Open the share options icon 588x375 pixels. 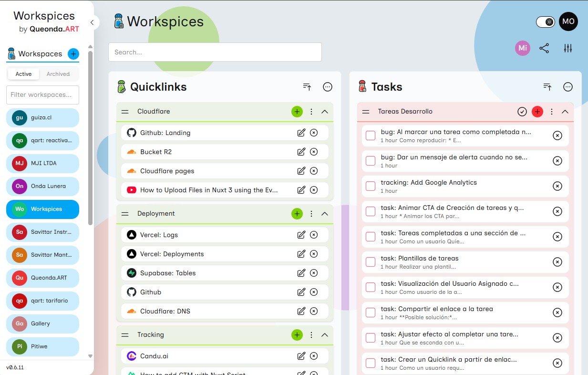point(544,48)
